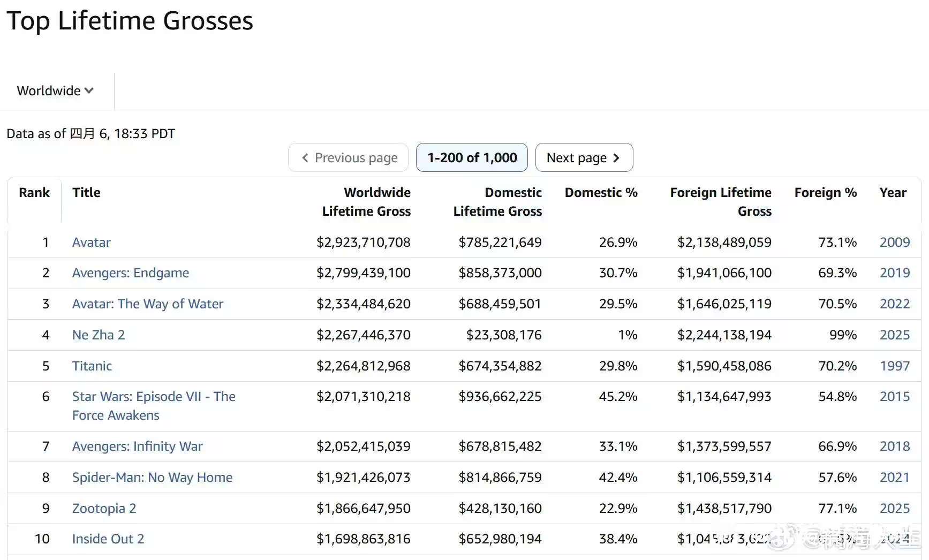Image resolution: width=929 pixels, height=560 pixels.
Task: Click the Next page button
Action: 584,158
